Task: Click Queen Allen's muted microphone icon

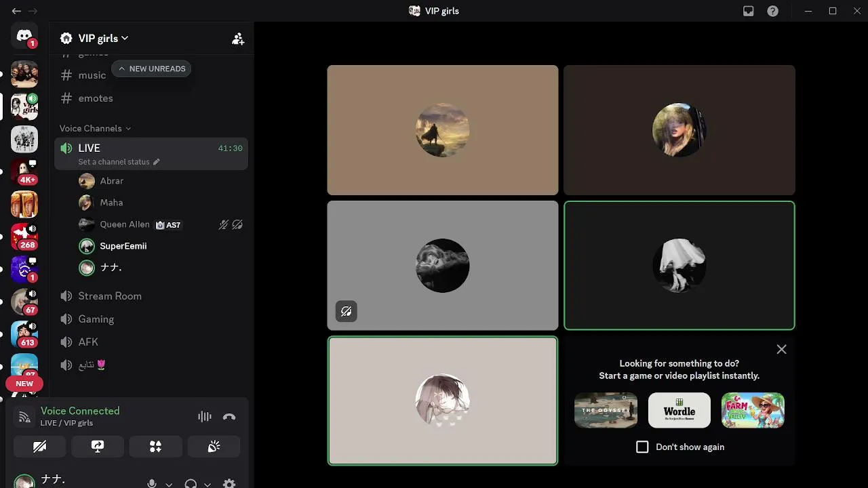Action: [223, 224]
